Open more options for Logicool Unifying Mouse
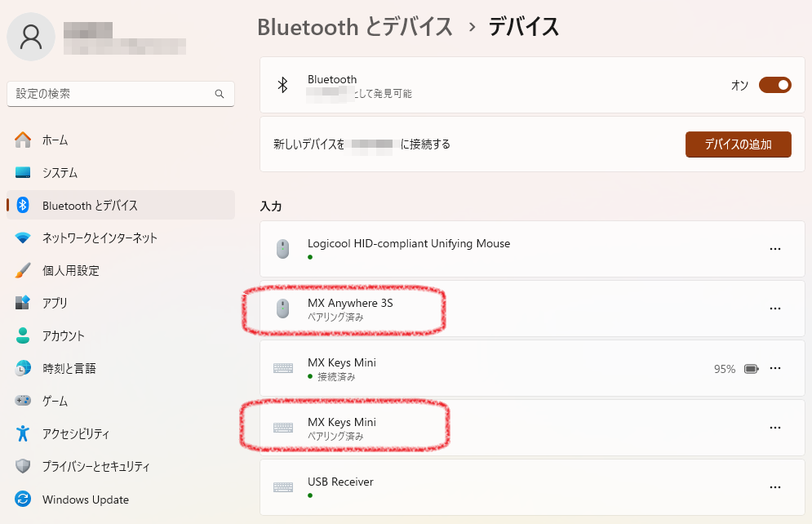 774,249
